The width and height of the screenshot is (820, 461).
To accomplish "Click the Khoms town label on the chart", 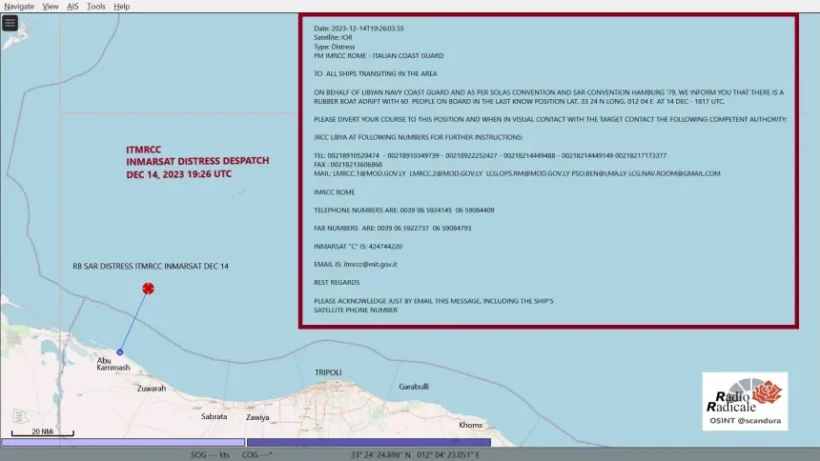I will pyautogui.click(x=471, y=425).
